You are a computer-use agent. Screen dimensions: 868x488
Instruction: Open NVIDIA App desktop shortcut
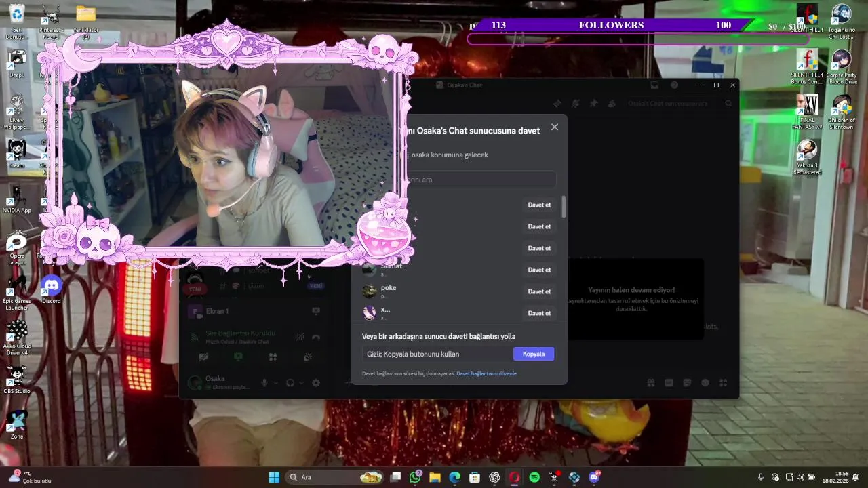coord(17,199)
